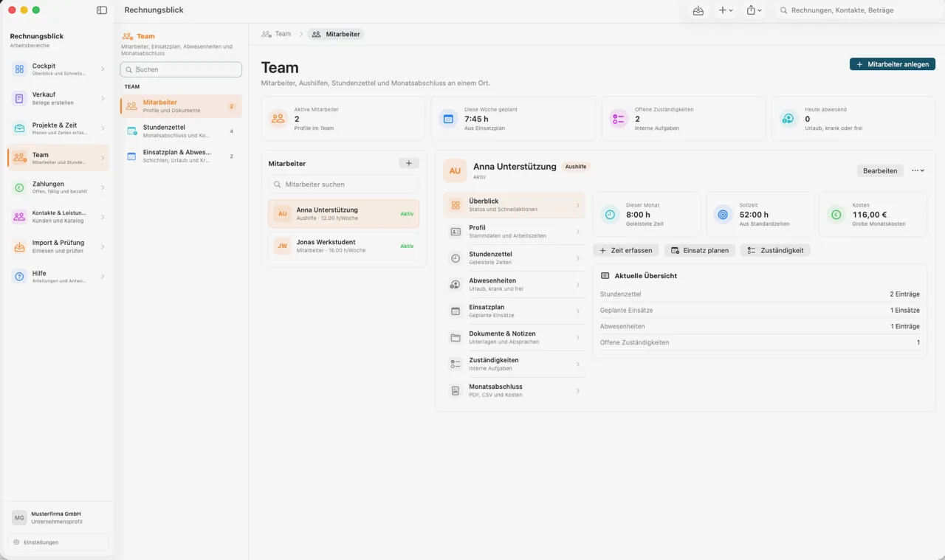Open the inbox tray icon in toolbar

tap(698, 10)
